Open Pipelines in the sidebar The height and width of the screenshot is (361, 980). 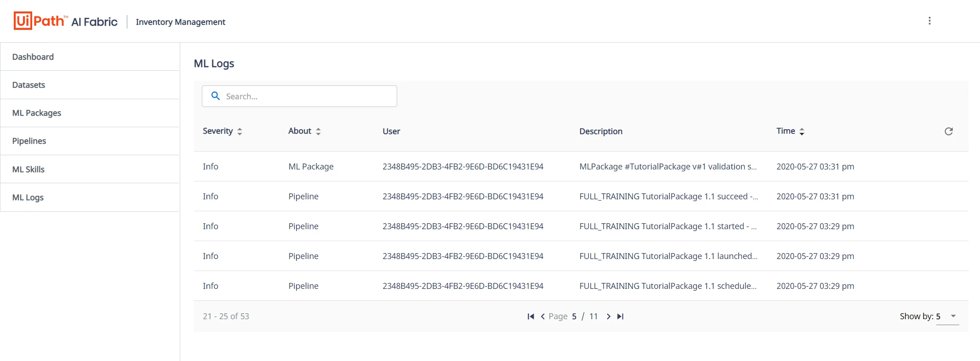[x=90, y=141]
